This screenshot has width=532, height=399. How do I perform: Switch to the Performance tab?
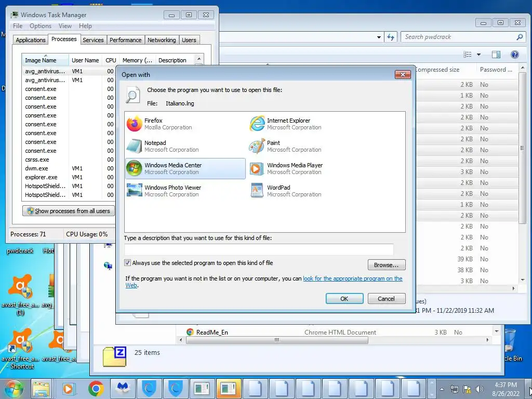click(x=126, y=40)
